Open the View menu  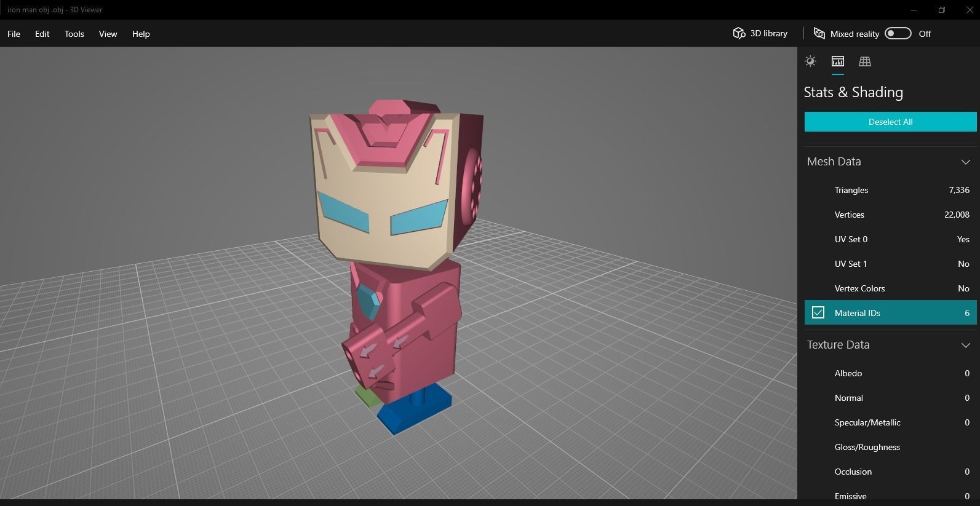(108, 34)
